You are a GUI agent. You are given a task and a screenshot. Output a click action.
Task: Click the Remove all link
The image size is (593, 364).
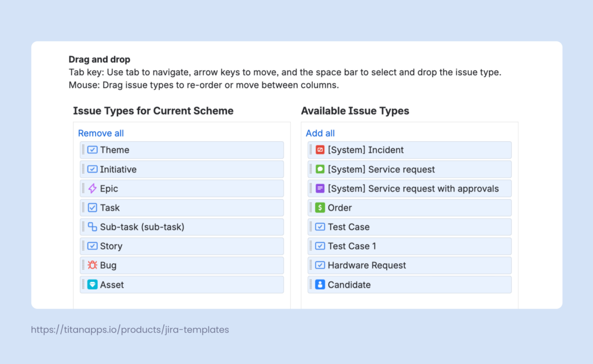(101, 133)
